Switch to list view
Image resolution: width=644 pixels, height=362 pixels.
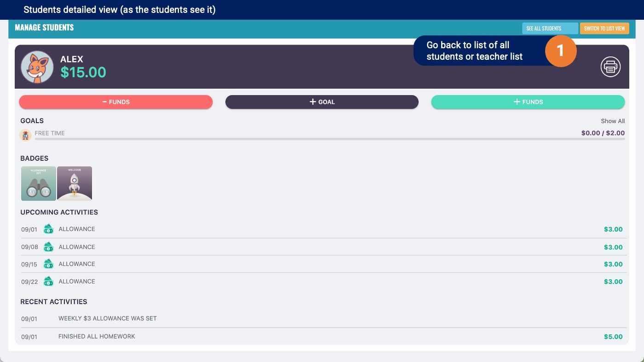tap(604, 28)
